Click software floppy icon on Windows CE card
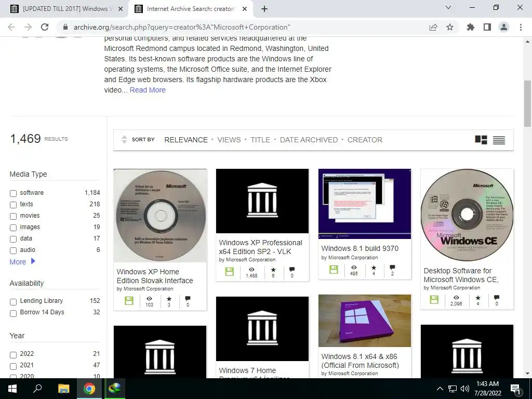This screenshot has height=399, width=532. point(434,300)
